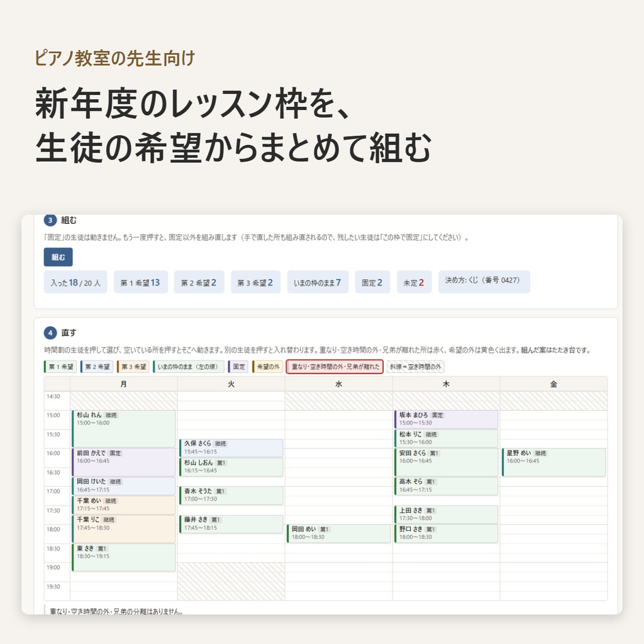Select 前田 かえで 16:00–16:45 lesson block
644x644 pixels.
pos(124,462)
